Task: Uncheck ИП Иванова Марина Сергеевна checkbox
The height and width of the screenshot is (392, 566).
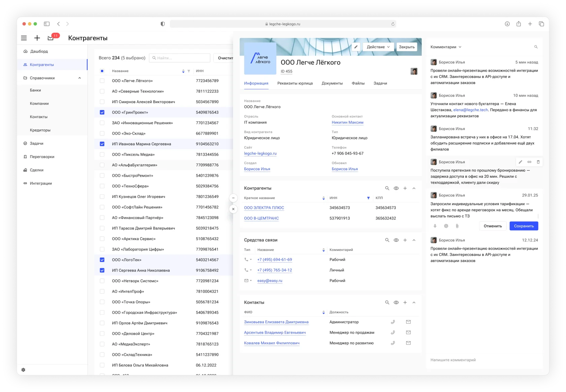Action: (102, 144)
